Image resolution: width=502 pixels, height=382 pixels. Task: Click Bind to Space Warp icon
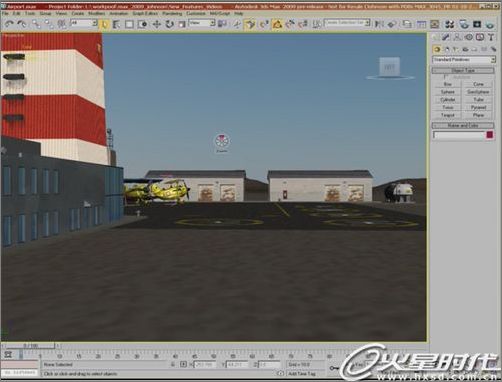[x=62, y=24]
